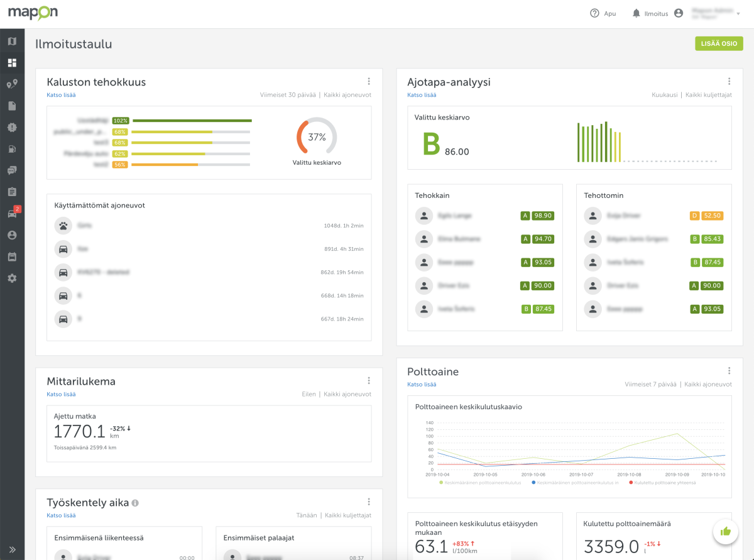Click the Apu help icon

594,13
